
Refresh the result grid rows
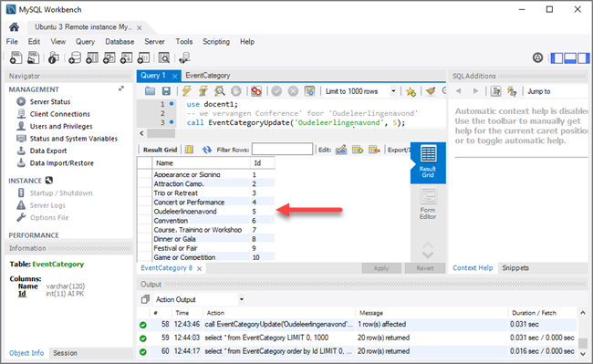click(207, 150)
